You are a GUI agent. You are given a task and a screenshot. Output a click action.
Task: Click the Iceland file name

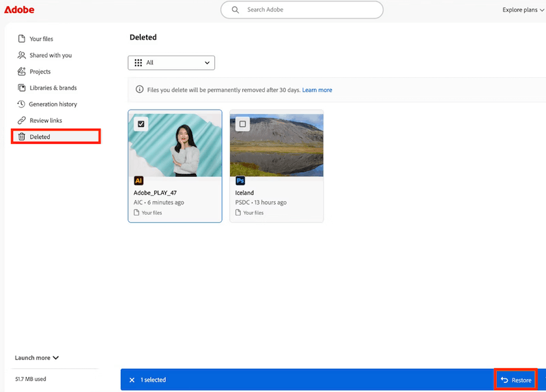click(x=244, y=193)
